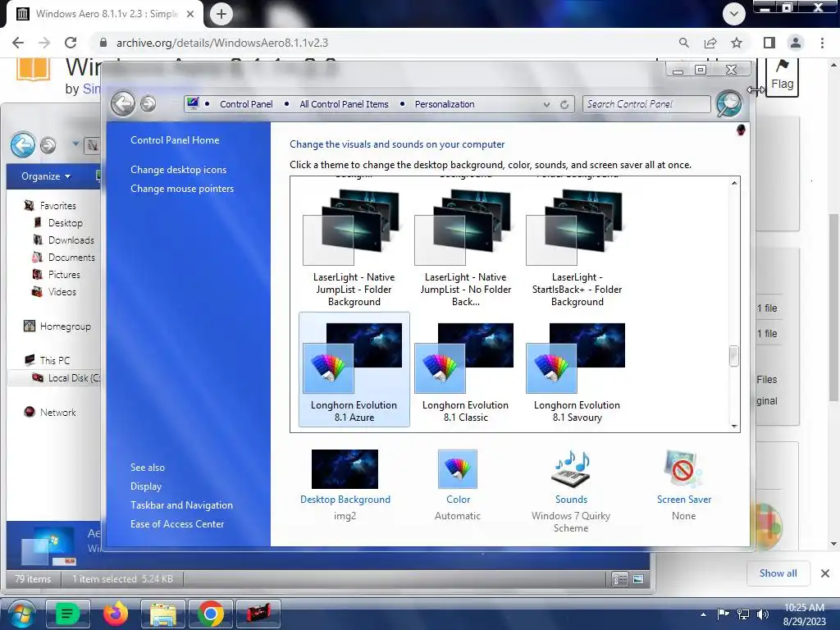The image size is (840, 630).
Task: Open the Windows Start orb
Action: (x=21, y=614)
